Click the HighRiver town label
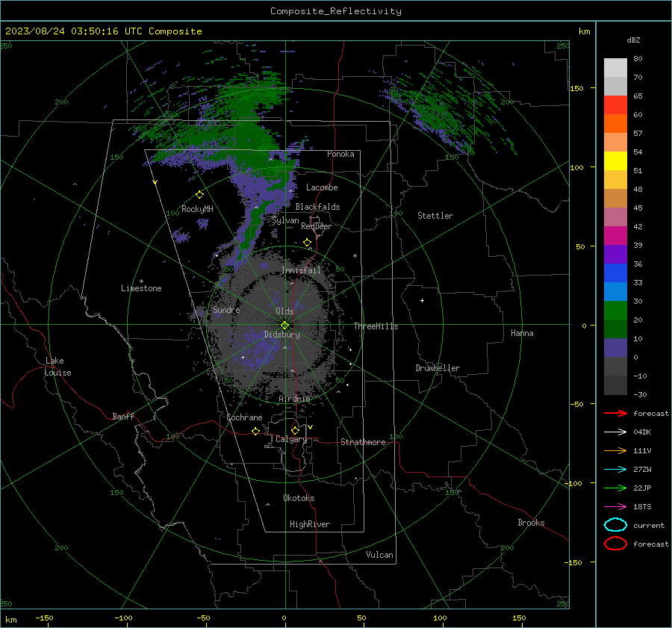Image resolution: width=672 pixels, height=628 pixels. tap(310, 524)
